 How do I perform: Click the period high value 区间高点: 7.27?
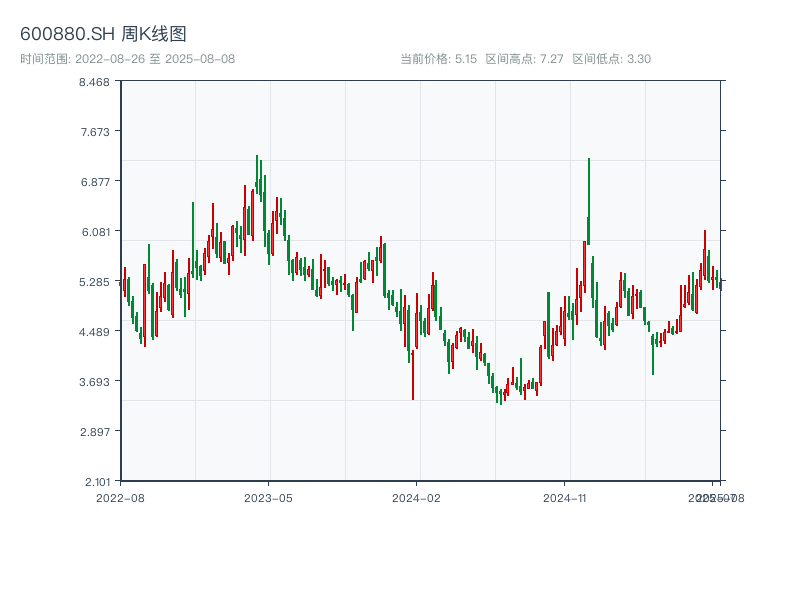pyautogui.click(x=524, y=59)
